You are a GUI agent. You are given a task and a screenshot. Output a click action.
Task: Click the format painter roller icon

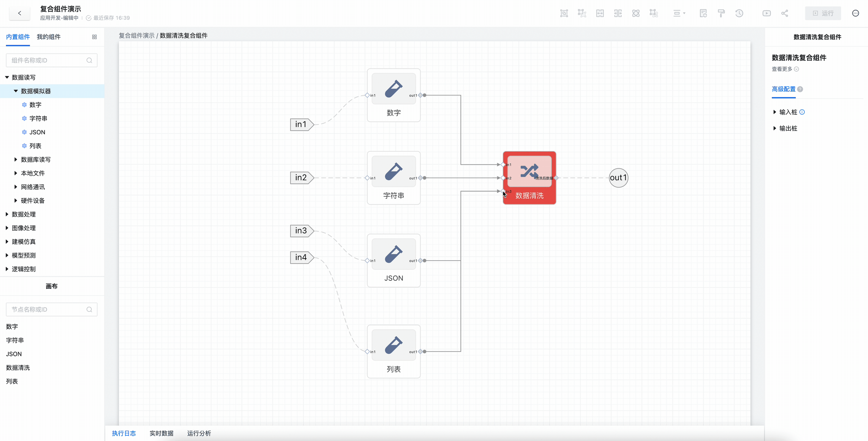pyautogui.click(x=721, y=13)
